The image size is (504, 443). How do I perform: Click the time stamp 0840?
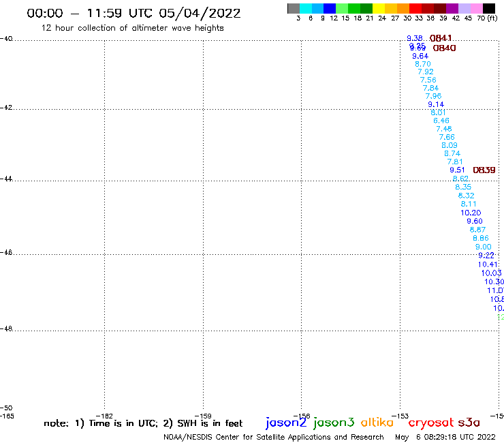[x=444, y=48]
